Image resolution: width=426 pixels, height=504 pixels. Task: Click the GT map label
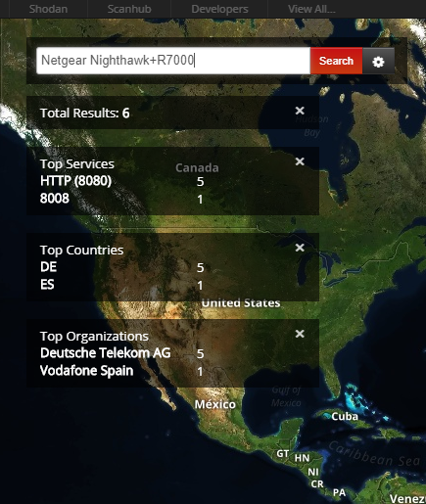(x=283, y=454)
